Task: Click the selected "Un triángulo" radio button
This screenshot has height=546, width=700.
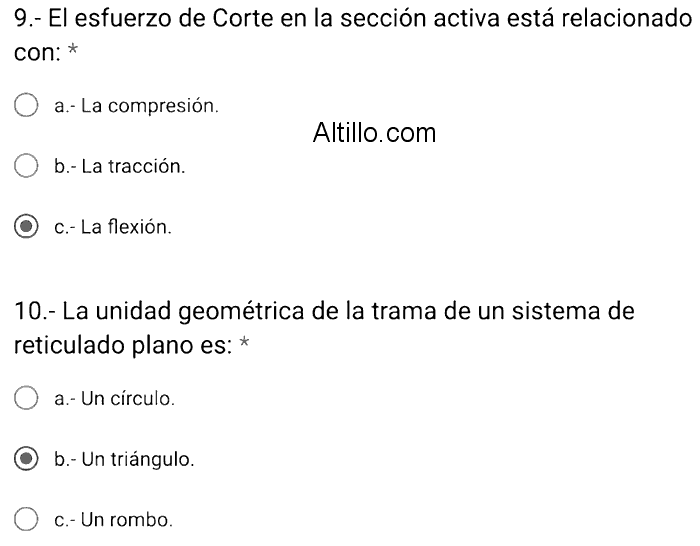Action: [x=27, y=460]
